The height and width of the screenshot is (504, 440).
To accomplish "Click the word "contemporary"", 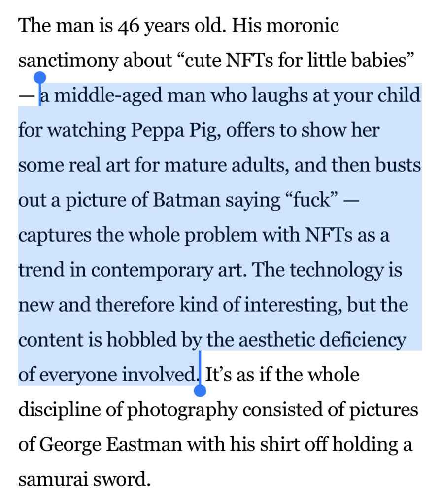I will pyautogui.click(x=152, y=270).
